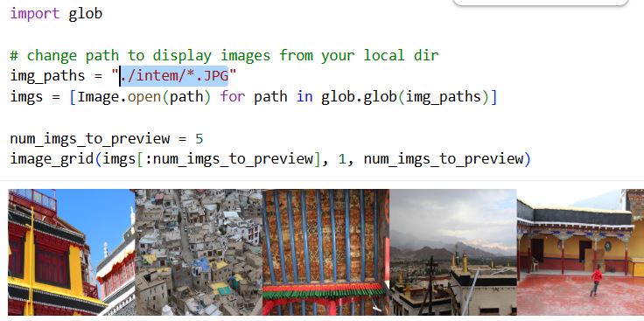Click the green comment about changing path

coord(224,55)
